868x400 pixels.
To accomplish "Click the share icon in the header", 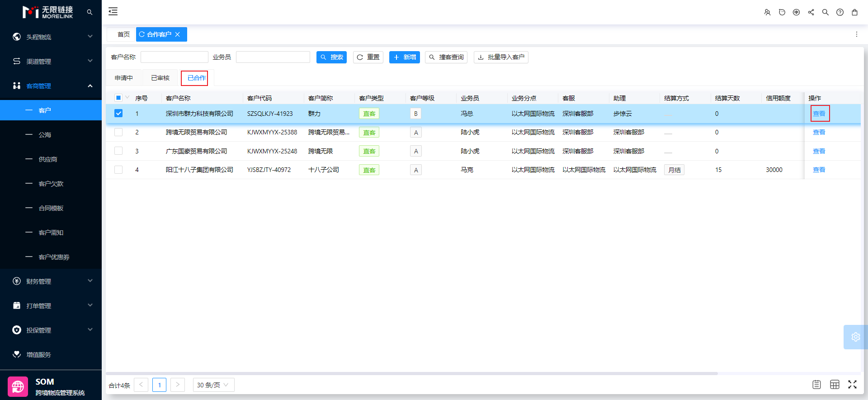I will pos(811,12).
